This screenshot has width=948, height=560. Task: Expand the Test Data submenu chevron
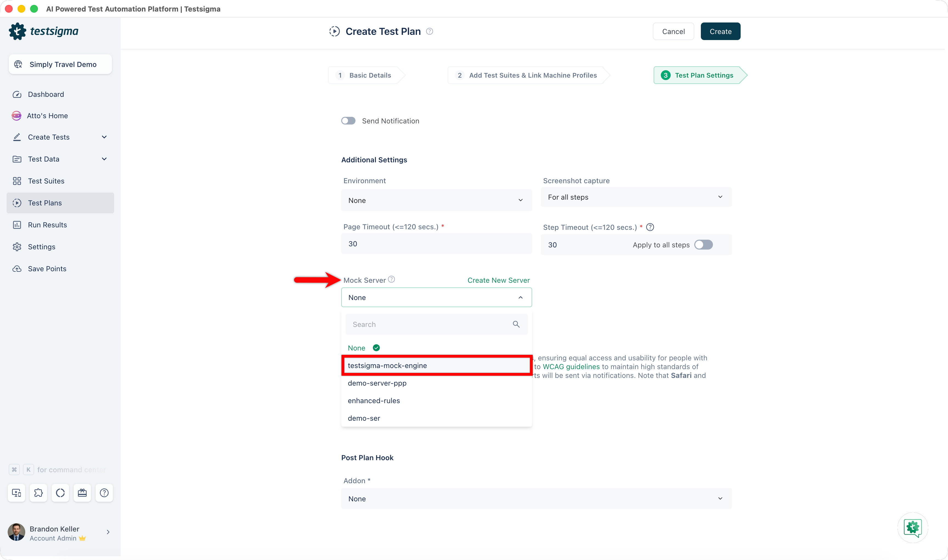[104, 159]
